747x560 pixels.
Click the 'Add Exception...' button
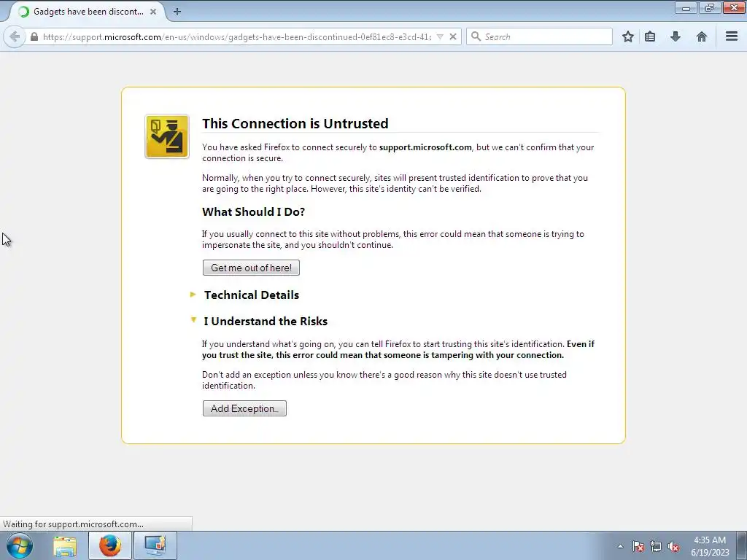pyautogui.click(x=244, y=408)
